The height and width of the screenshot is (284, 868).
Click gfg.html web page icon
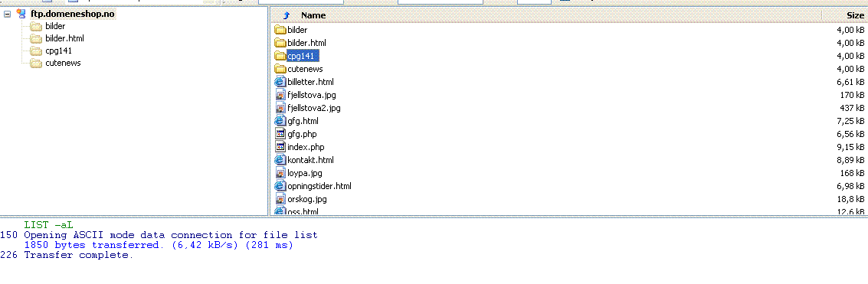tap(280, 121)
